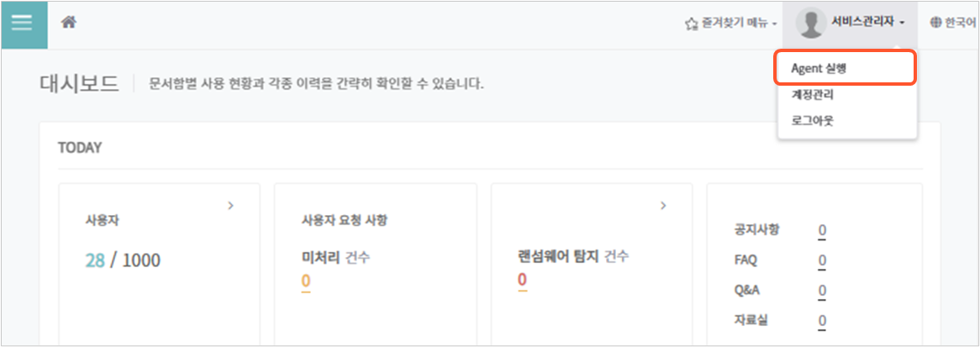The height and width of the screenshot is (347, 980).
Task: Click the globe language icon
Action: coord(935,23)
